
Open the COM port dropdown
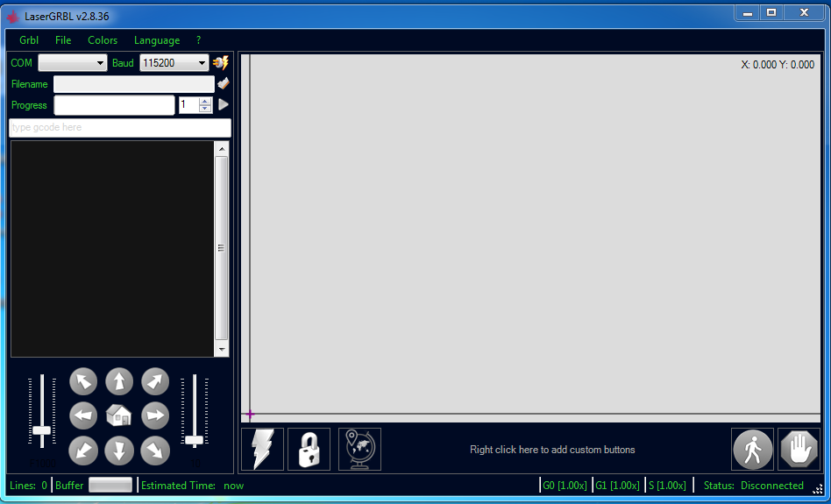(x=72, y=63)
